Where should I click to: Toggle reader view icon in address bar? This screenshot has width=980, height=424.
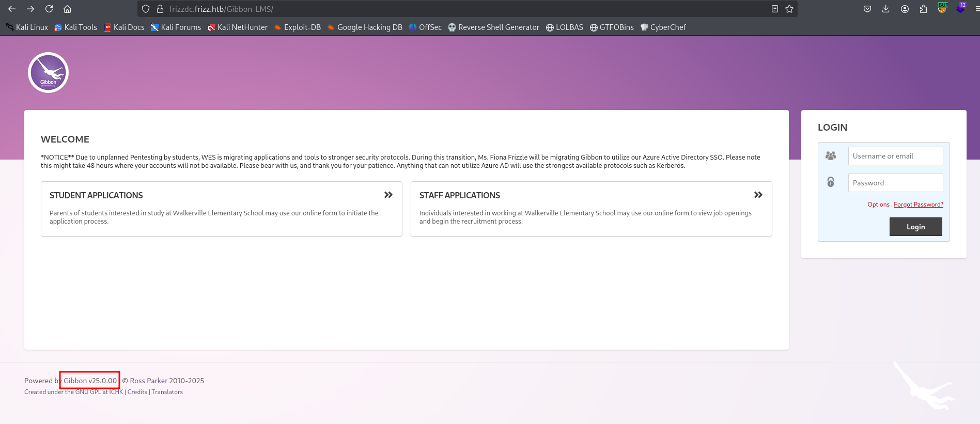(775, 9)
